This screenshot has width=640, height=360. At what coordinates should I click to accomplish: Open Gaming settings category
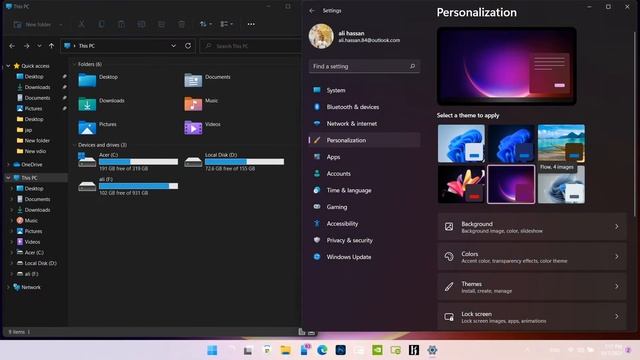(x=364, y=207)
